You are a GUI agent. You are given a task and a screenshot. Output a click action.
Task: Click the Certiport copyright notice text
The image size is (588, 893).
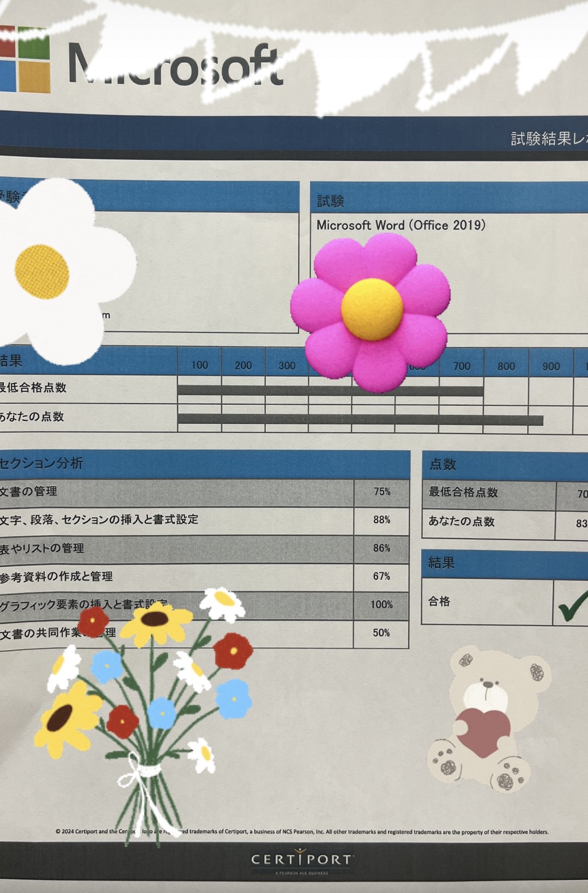coord(302,832)
